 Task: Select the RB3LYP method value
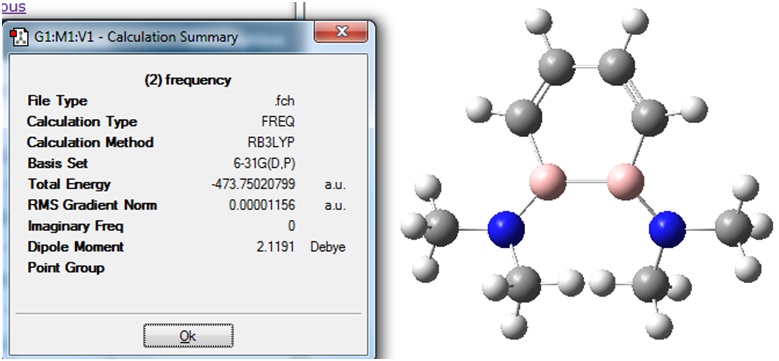[x=272, y=143]
